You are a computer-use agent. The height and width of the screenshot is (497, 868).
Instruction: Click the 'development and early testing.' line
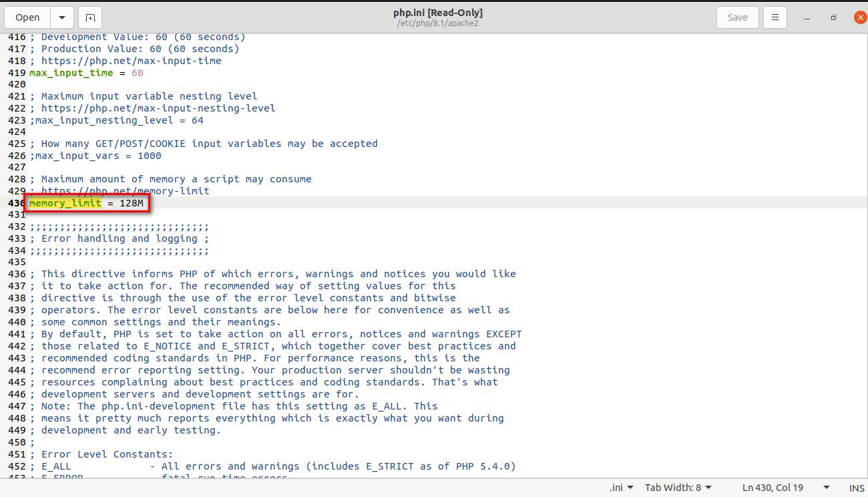coord(125,430)
